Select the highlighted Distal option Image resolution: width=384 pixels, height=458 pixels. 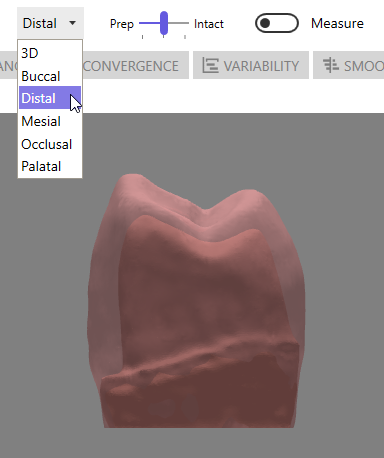point(50,98)
